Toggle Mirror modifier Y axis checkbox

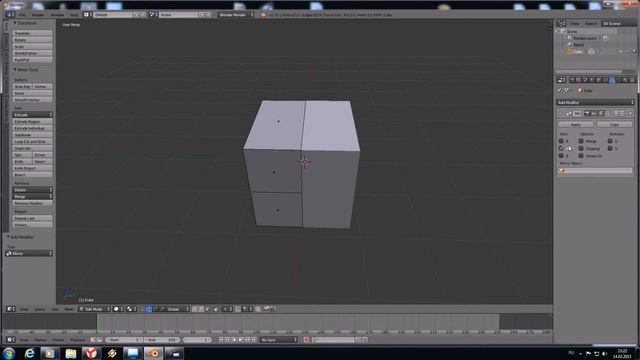click(x=561, y=149)
